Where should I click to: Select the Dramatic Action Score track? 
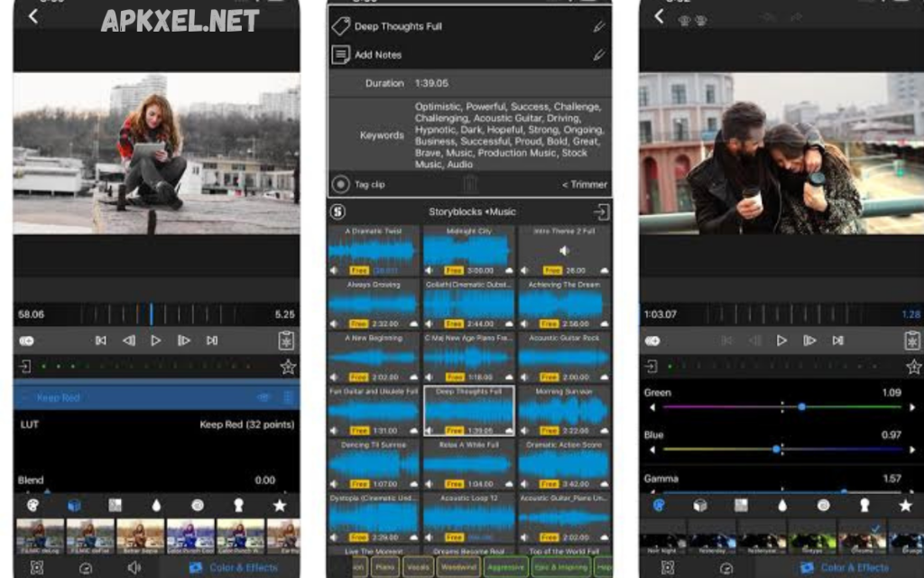tap(564, 464)
